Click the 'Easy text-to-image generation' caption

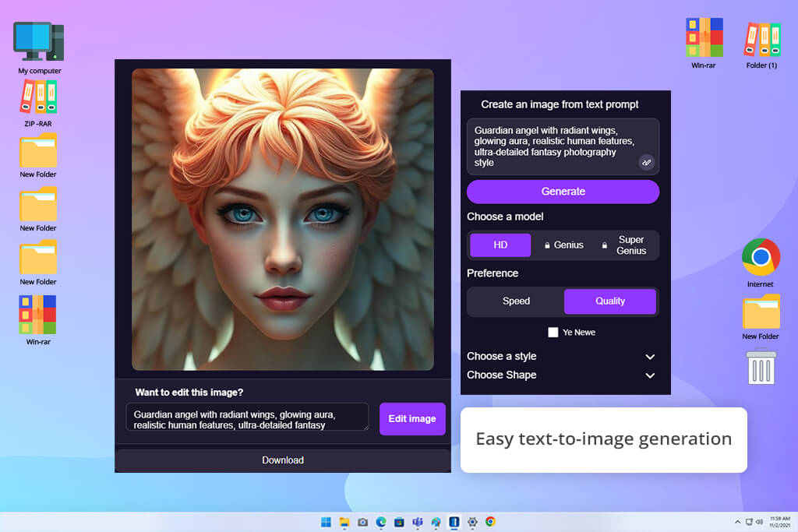pos(604,439)
